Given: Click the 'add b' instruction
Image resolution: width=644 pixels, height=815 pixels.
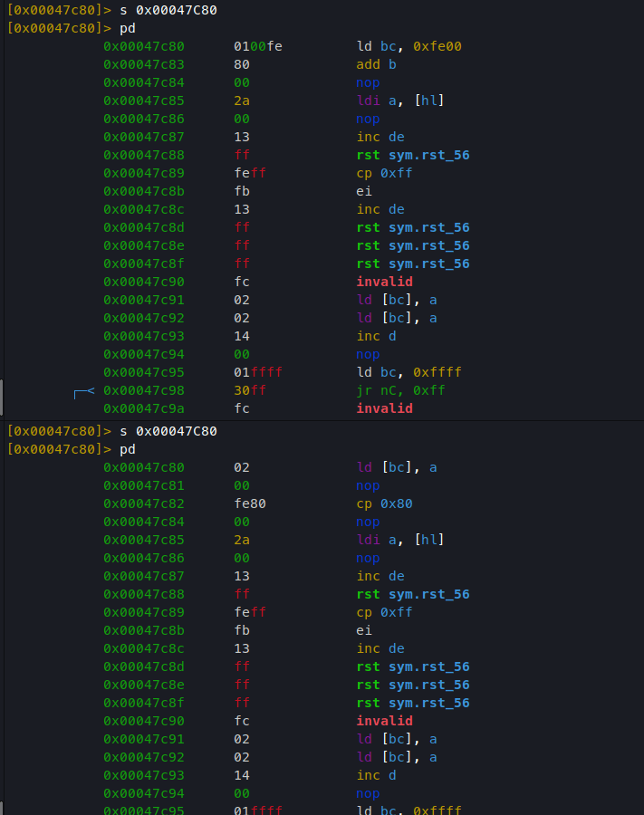Looking at the screenshot, I should pos(376,64).
